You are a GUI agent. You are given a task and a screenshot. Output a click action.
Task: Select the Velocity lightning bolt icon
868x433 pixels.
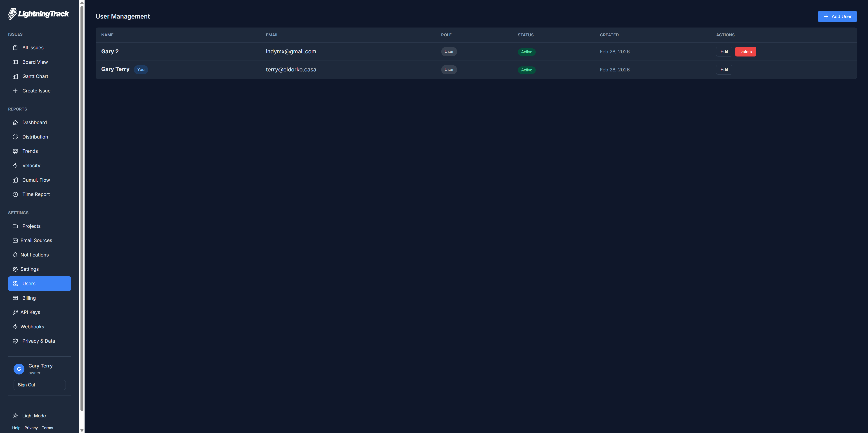[16, 165]
